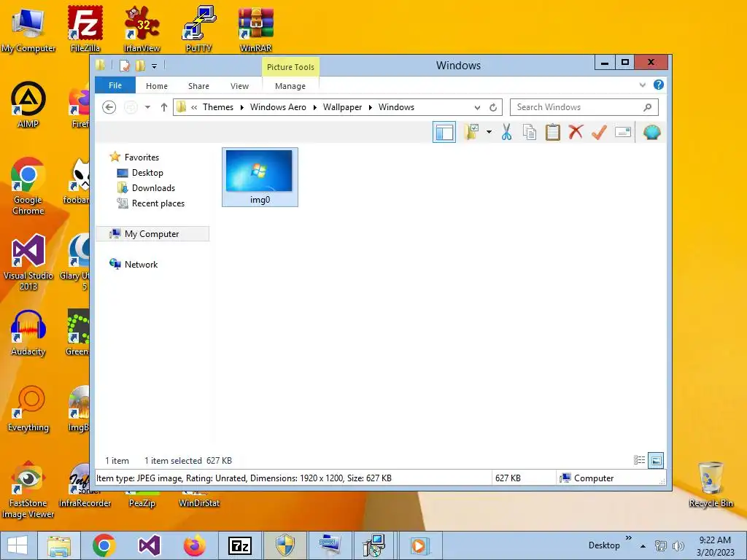The image size is (747, 560).
Task: Show hidden tray icons arrow
Action: [643, 545]
